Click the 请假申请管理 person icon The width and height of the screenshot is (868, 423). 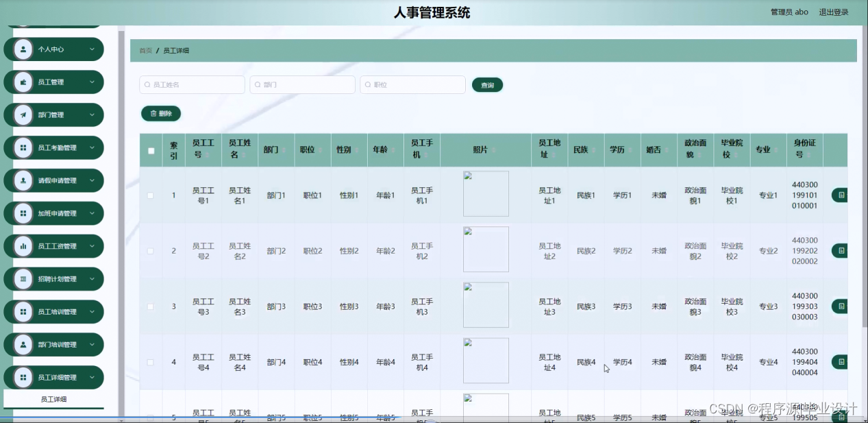[23, 181]
